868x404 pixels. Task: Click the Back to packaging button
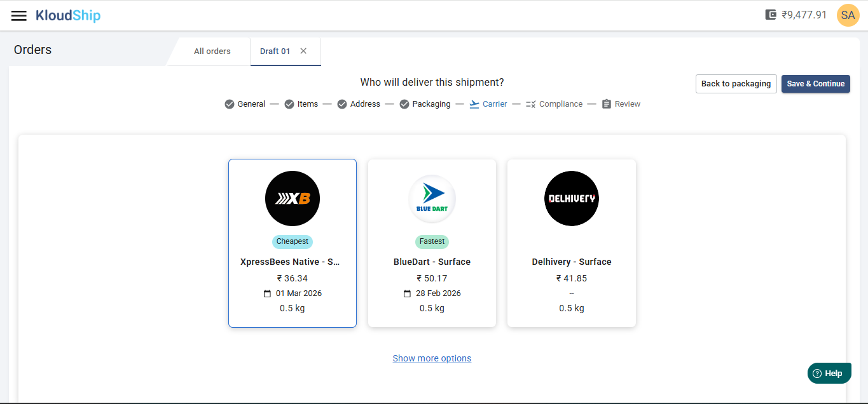click(x=736, y=84)
